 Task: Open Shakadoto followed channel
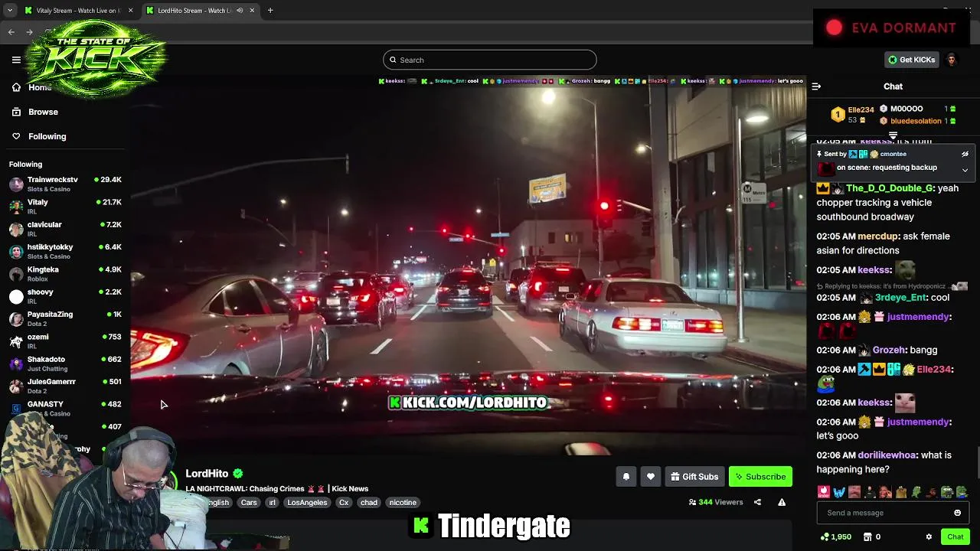point(65,364)
